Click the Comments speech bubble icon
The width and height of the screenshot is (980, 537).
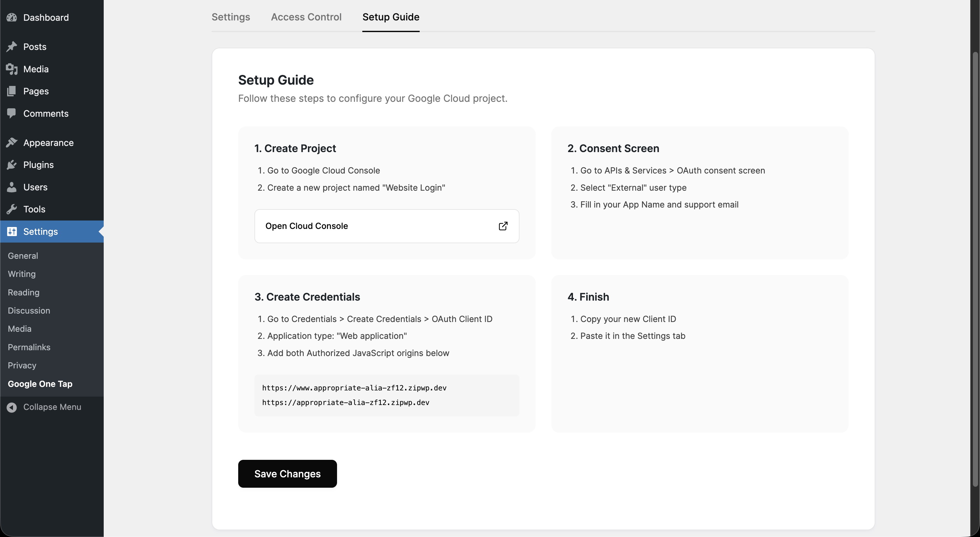click(12, 113)
